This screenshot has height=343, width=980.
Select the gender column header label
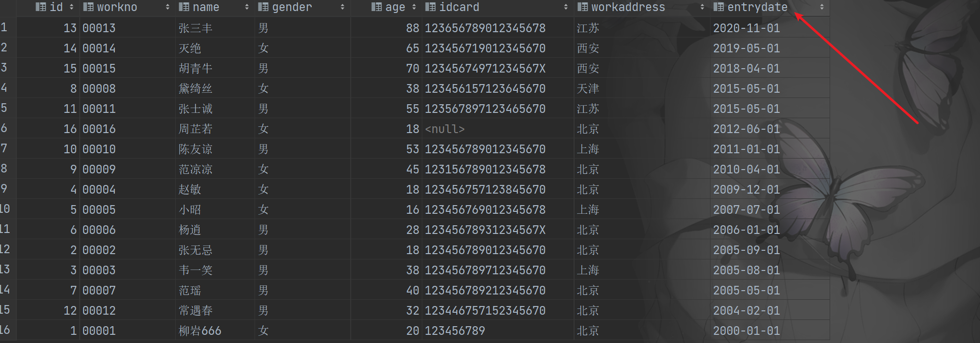(292, 7)
